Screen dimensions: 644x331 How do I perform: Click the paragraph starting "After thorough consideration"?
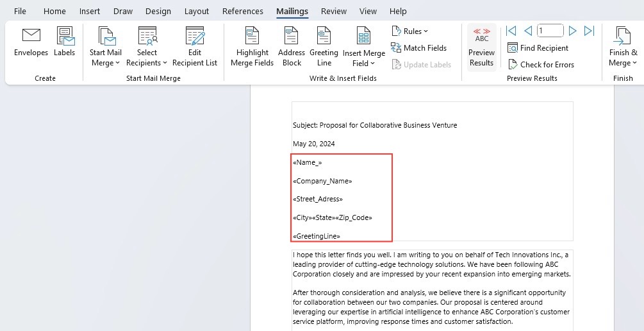[x=432, y=307]
